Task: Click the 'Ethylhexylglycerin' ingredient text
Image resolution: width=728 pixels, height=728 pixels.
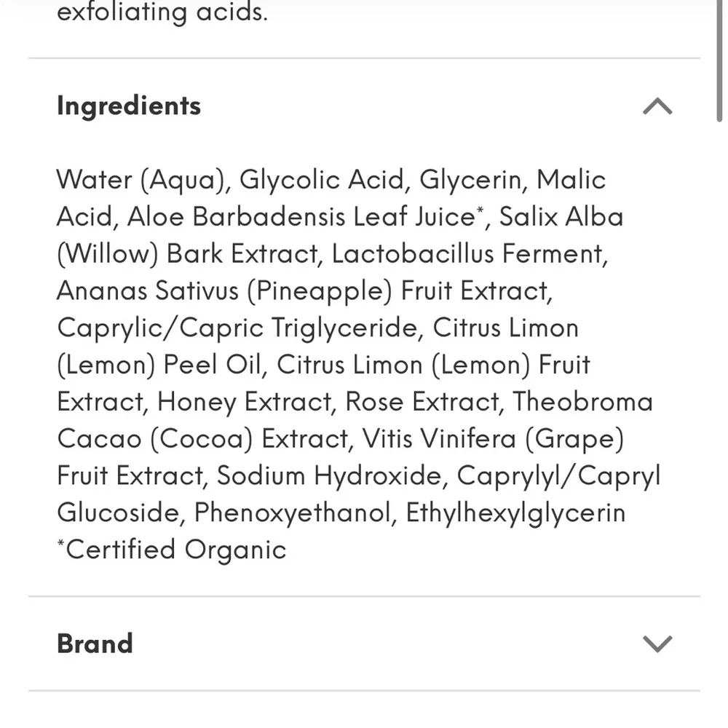Action: click(x=515, y=513)
